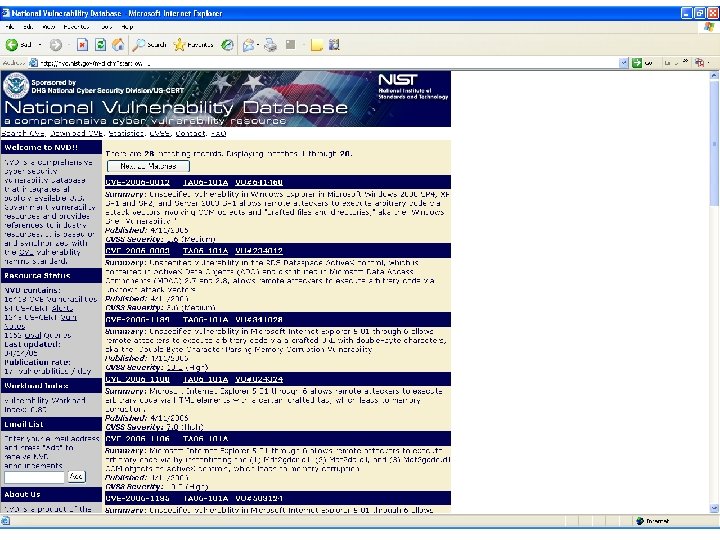Click the Internet zone globe in status bar
The height and width of the screenshot is (540, 720).
(x=640, y=521)
